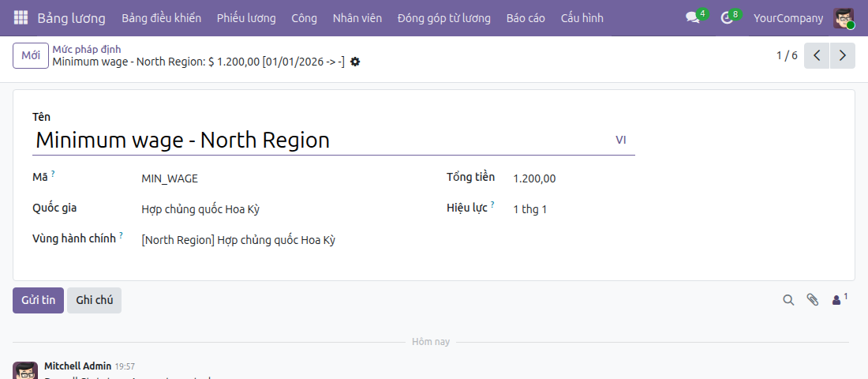
Task: Click the Mới button to create a record
Action: [31, 55]
